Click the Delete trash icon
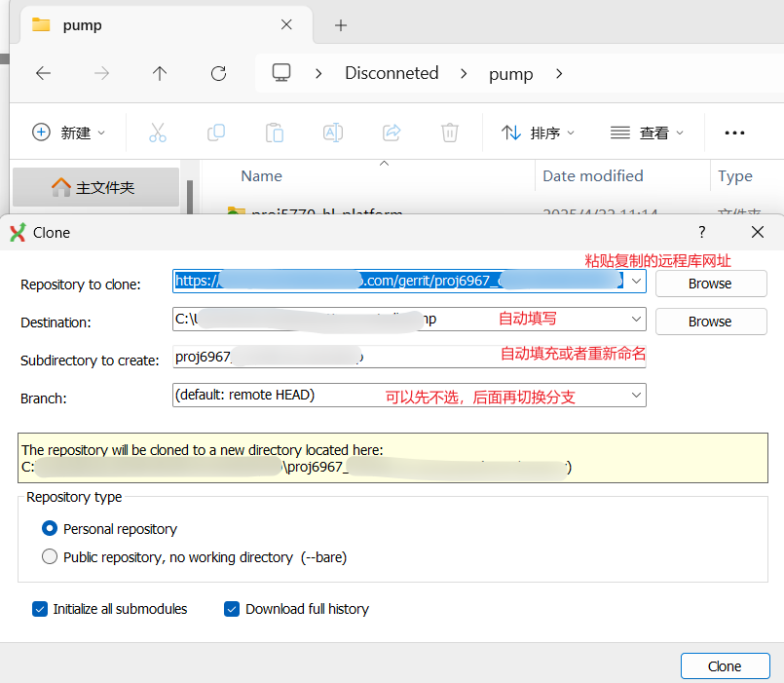Screen dimensions: 784x683 450,133
